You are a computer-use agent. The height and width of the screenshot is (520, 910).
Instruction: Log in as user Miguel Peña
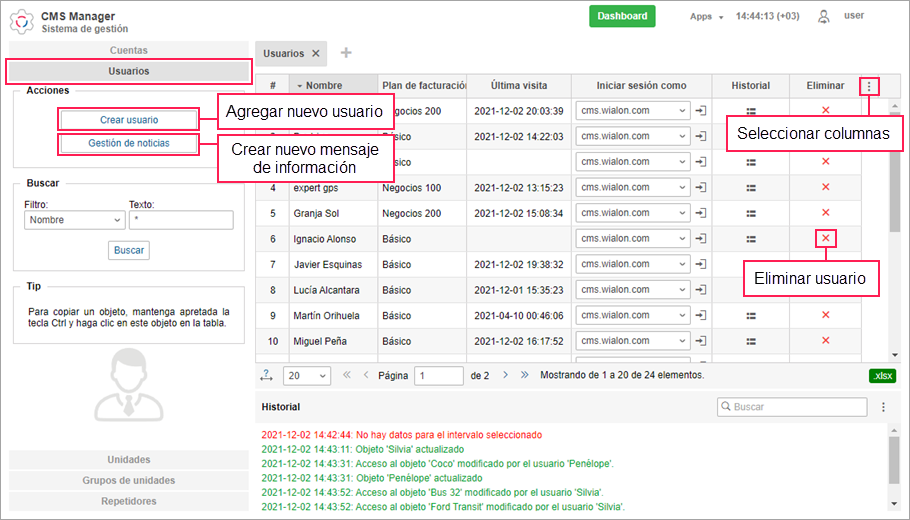[x=701, y=341]
